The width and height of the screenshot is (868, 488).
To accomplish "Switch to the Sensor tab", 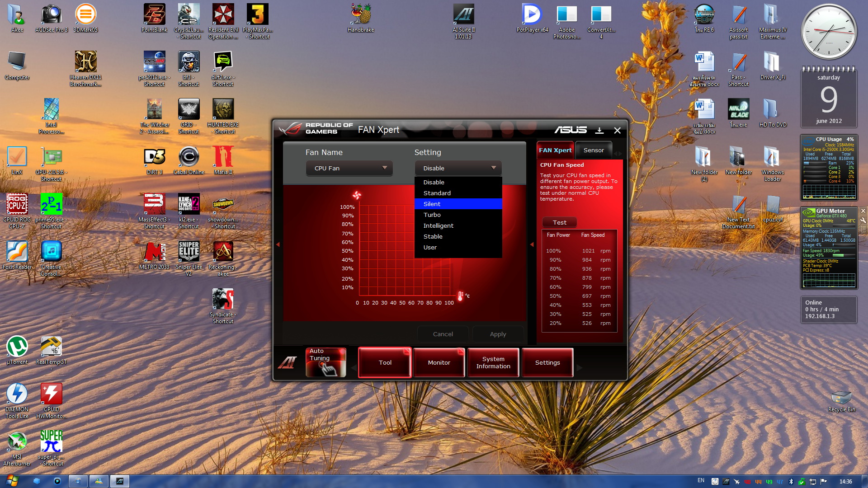I will point(593,150).
